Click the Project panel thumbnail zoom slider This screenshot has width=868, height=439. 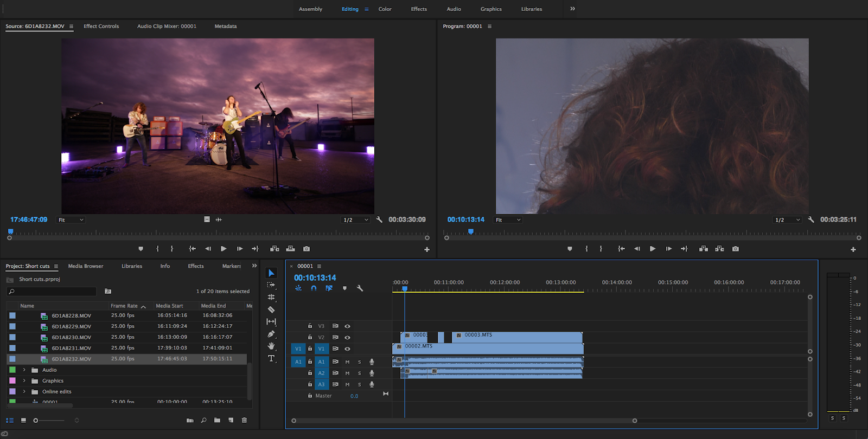[36, 420]
